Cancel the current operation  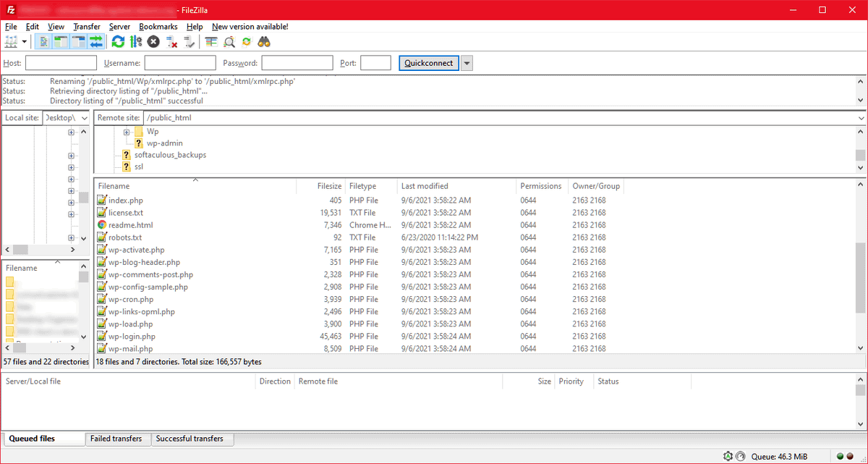pos(153,42)
